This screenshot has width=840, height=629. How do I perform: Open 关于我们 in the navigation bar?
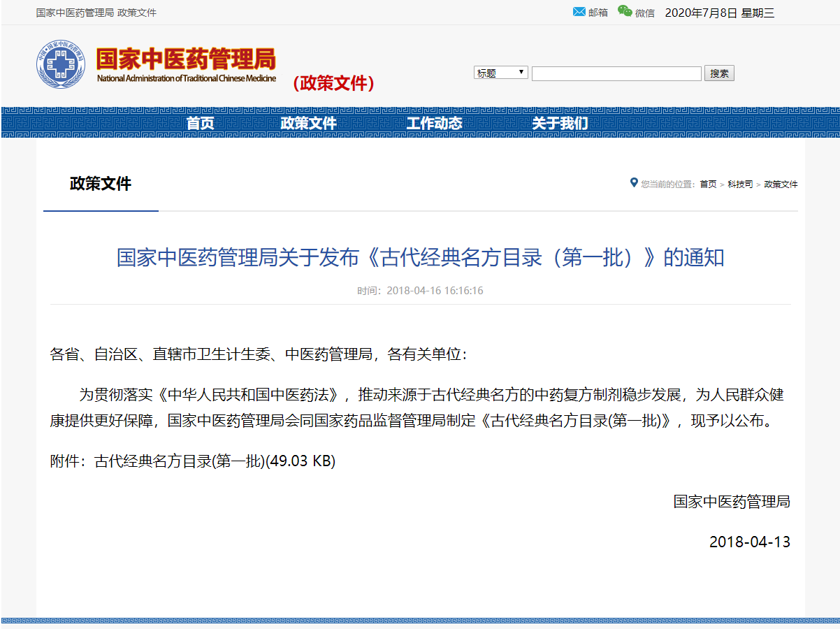560,124
